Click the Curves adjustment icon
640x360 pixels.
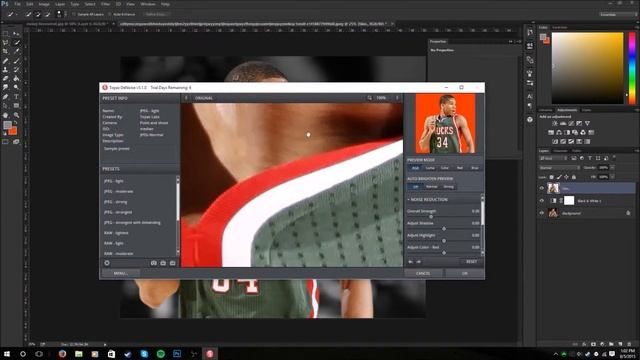571,123
